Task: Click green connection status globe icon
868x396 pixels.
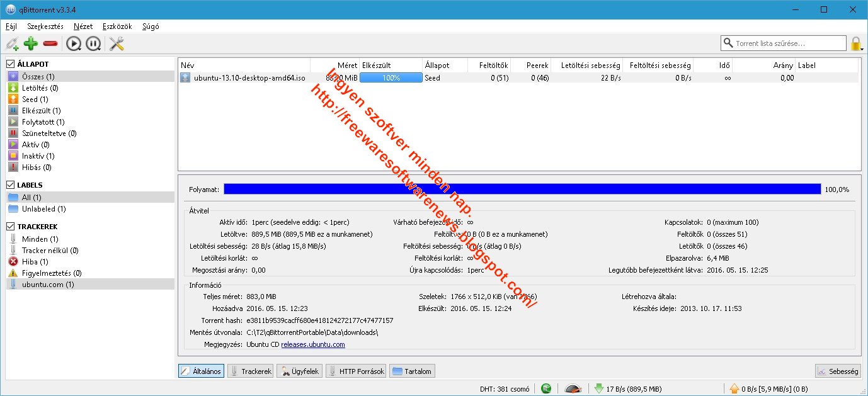Action: [546, 388]
